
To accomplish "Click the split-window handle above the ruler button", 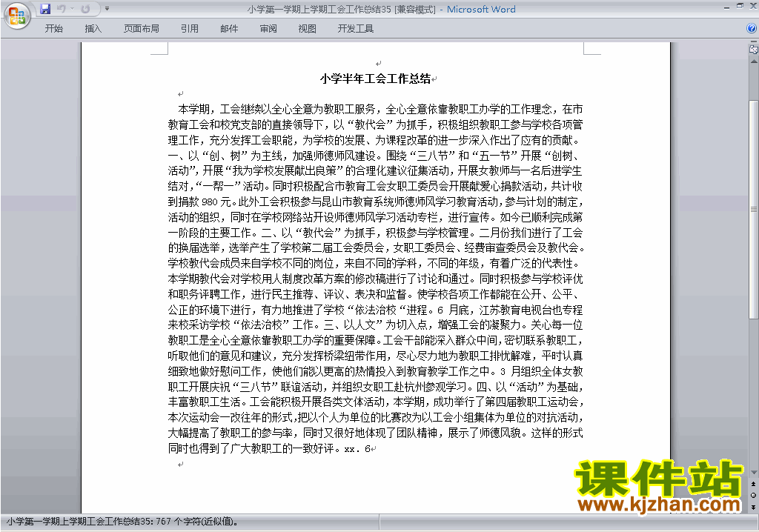I will click(753, 42).
